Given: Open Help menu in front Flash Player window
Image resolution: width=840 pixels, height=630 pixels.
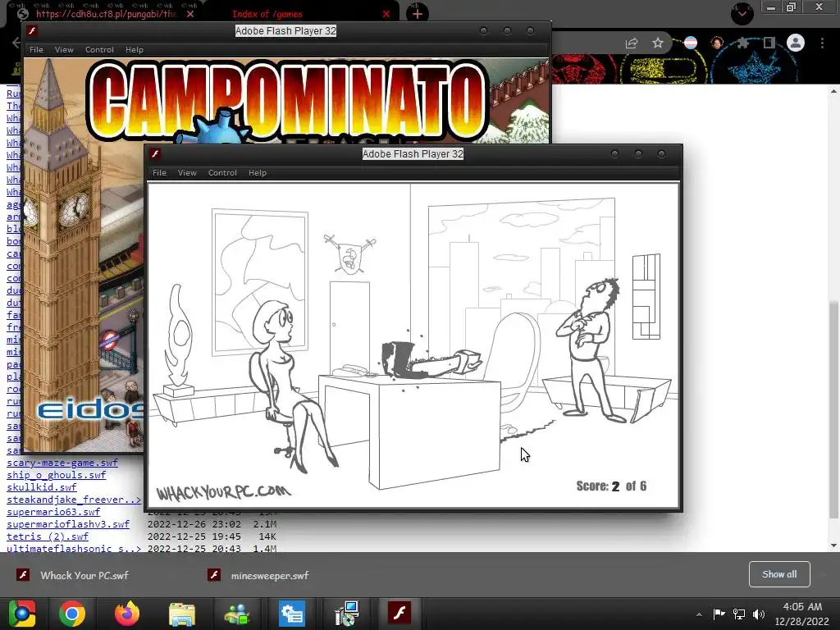Looking at the screenshot, I should [257, 172].
